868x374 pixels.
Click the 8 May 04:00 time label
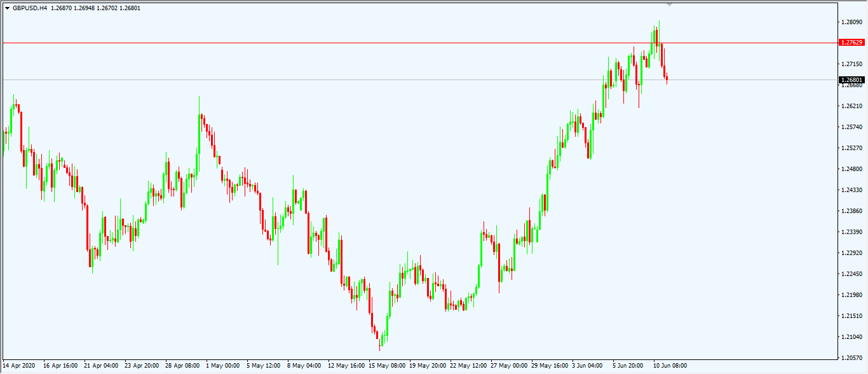[304, 366]
